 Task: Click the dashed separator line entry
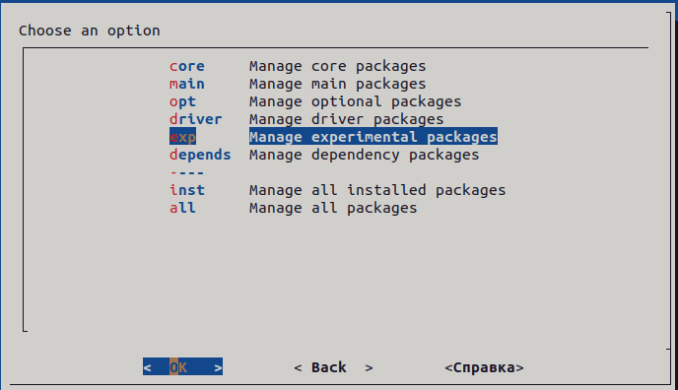(x=187, y=173)
